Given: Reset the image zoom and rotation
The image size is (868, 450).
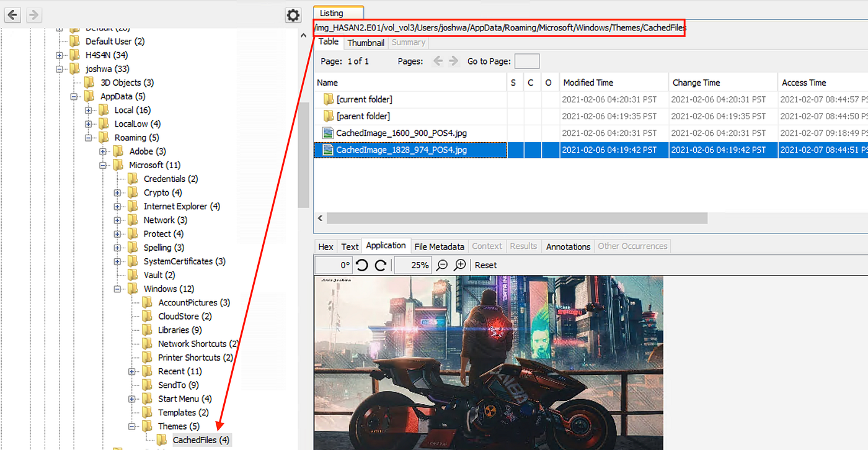Looking at the screenshot, I should point(486,265).
